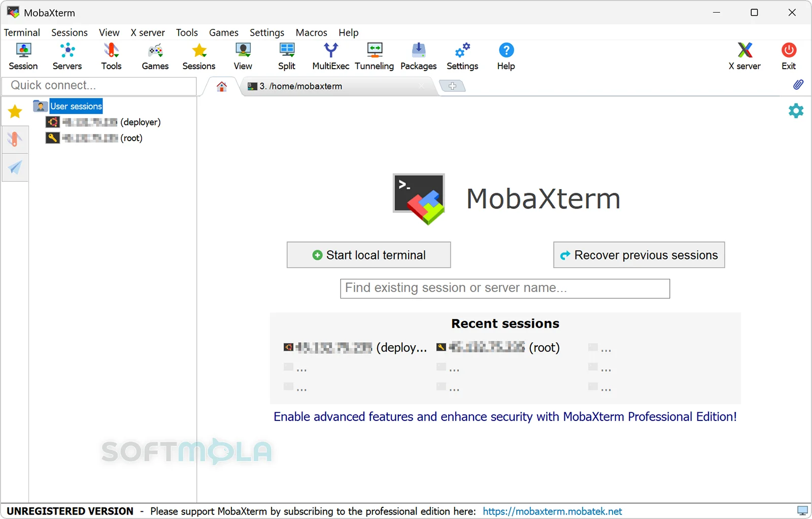This screenshot has width=812, height=519.
Task: Click the paperclip attach icon
Action: (x=798, y=85)
